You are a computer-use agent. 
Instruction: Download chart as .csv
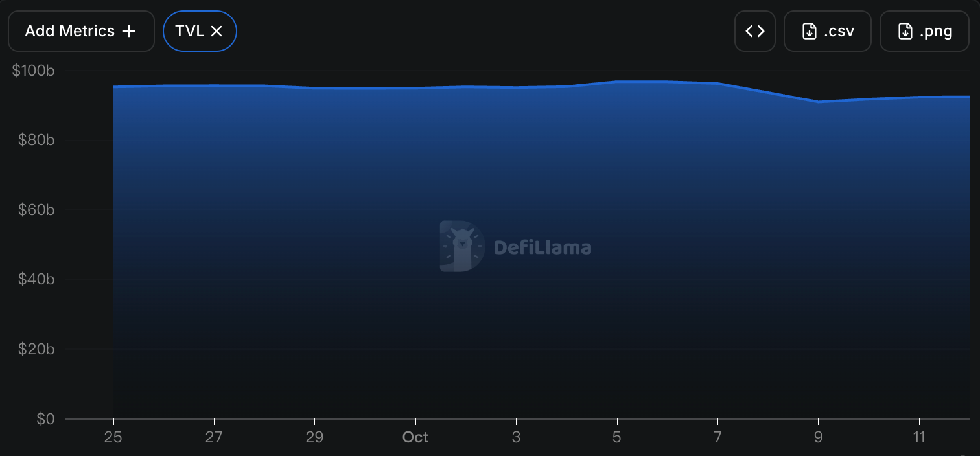tap(828, 31)
